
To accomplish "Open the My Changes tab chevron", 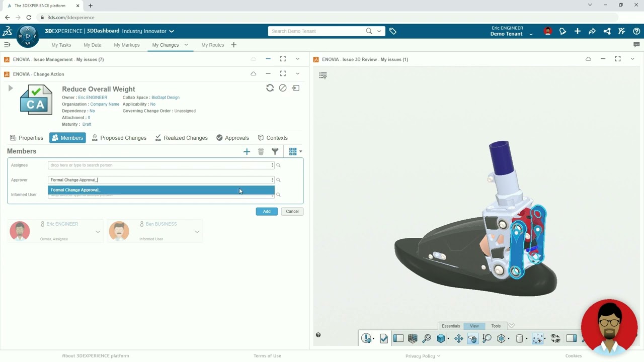I will tap(186, 45).
